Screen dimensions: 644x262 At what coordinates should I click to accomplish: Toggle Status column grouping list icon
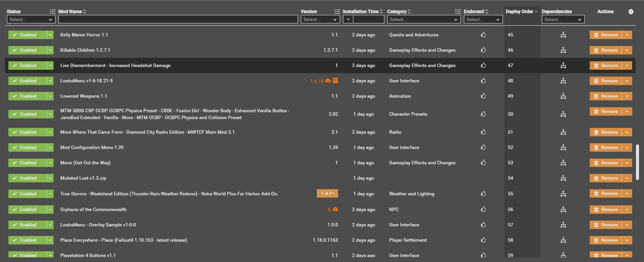[53, 11]
